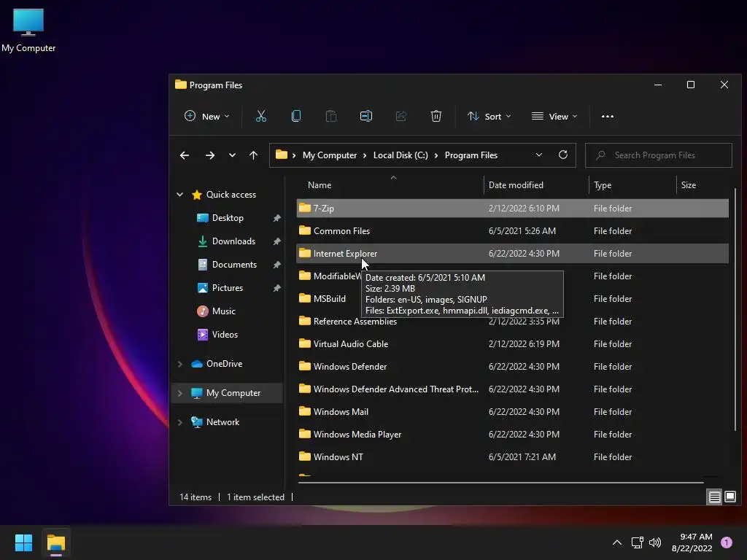Click the Paste clipboard icon
The height and width of the screenshot is (560, 747).
(x=330, y=116)
